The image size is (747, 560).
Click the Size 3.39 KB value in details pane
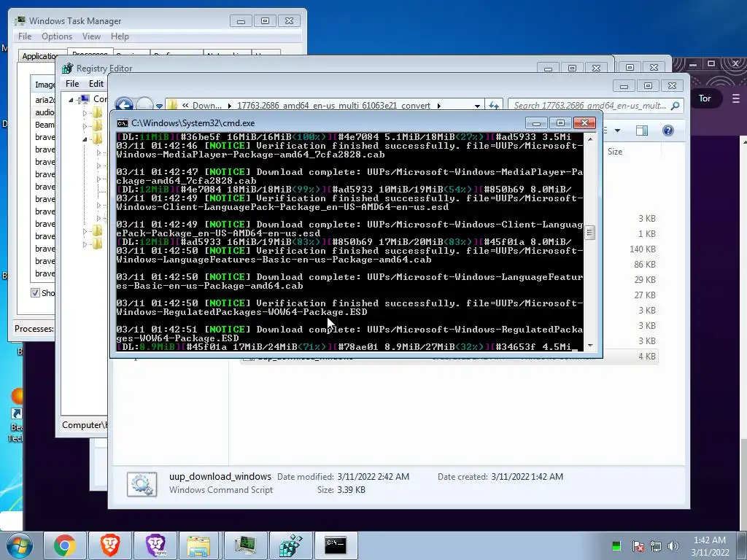(x=351, y=489)
